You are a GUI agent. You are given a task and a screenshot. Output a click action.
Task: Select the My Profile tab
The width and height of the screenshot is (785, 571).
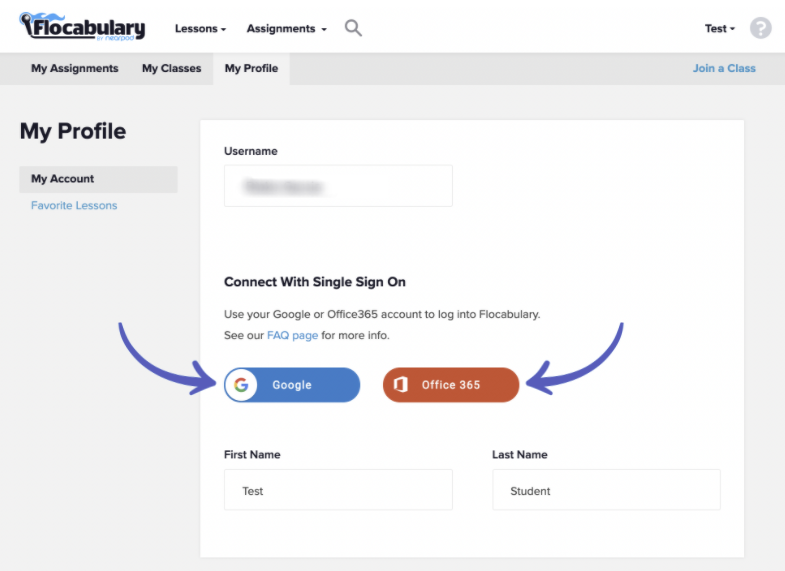[251, 69]
